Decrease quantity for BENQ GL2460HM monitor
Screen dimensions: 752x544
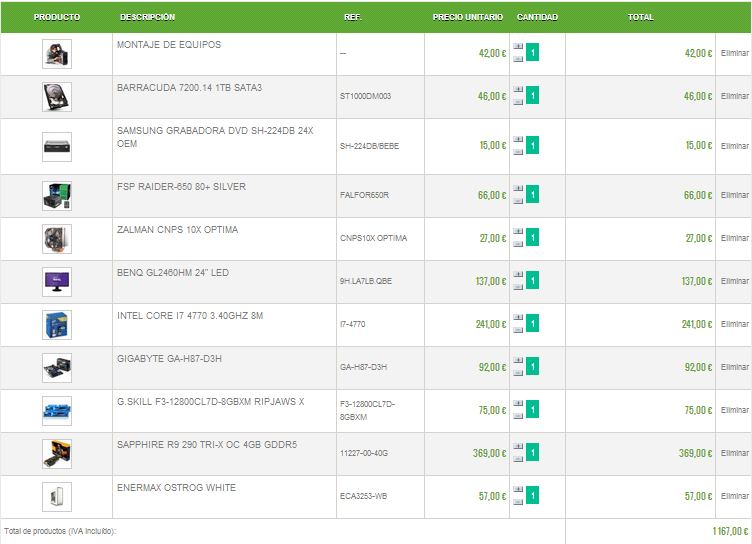[518, 287]
